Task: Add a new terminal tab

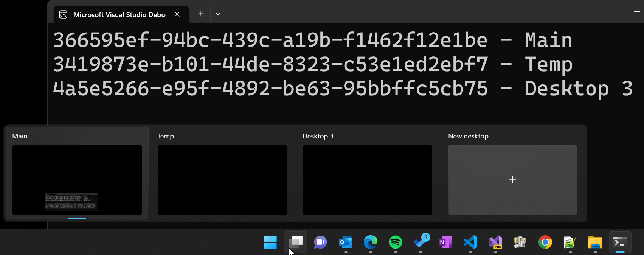Action: tap(201, 14)
